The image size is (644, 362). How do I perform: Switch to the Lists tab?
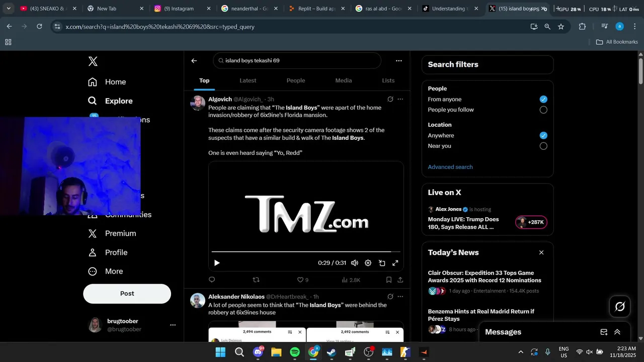point(388,80)
